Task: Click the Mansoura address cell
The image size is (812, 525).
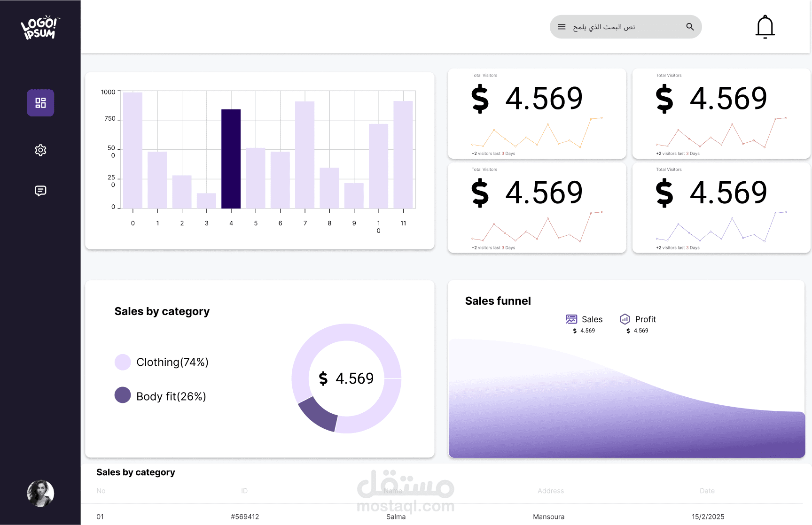Action: pos(549,517)
